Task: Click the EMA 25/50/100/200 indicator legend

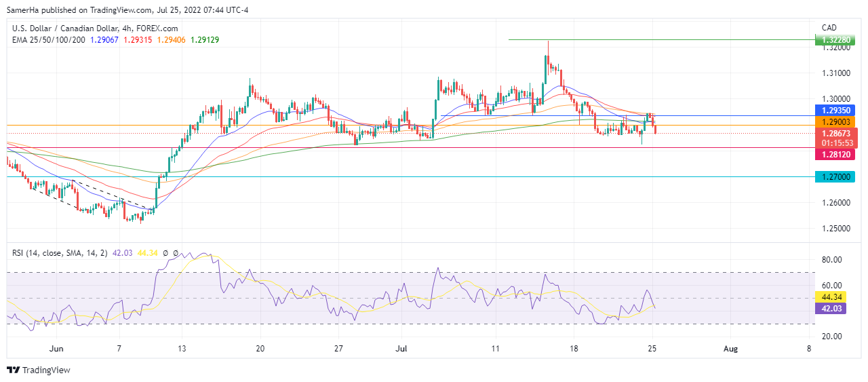Action: (x=47, y=40)
